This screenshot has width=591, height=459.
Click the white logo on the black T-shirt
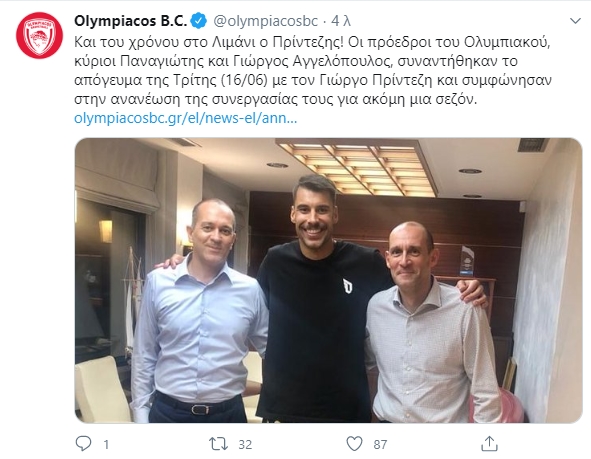point(347,286)
